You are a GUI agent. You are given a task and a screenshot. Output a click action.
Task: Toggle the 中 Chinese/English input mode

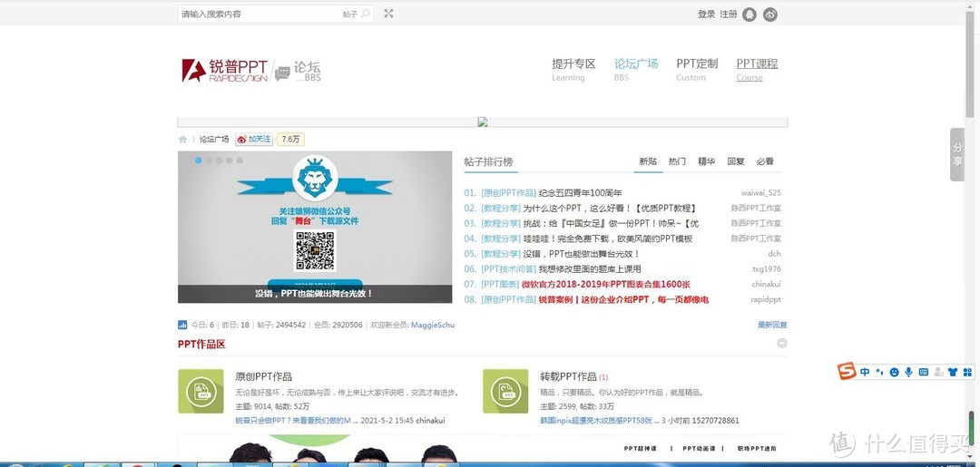click(865, 372)
